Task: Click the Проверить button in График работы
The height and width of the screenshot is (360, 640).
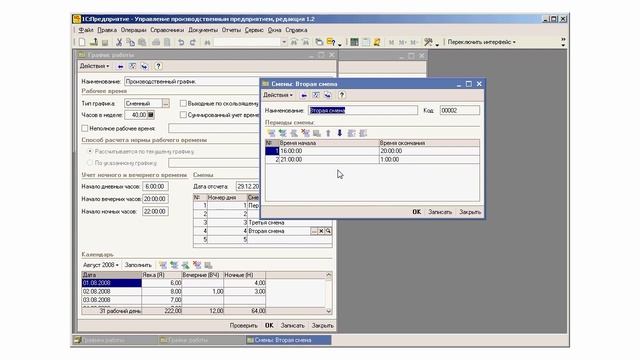Action: [x=244, y=326]
